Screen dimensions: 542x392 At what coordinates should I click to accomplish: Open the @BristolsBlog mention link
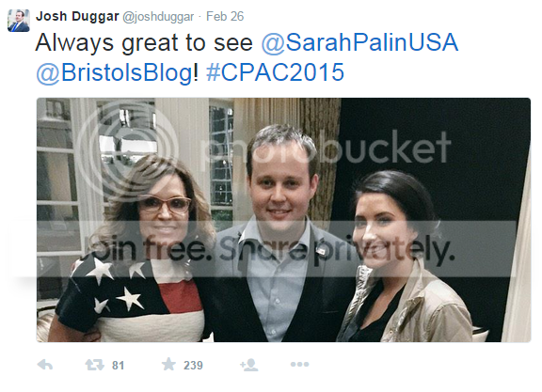point(115,73)
